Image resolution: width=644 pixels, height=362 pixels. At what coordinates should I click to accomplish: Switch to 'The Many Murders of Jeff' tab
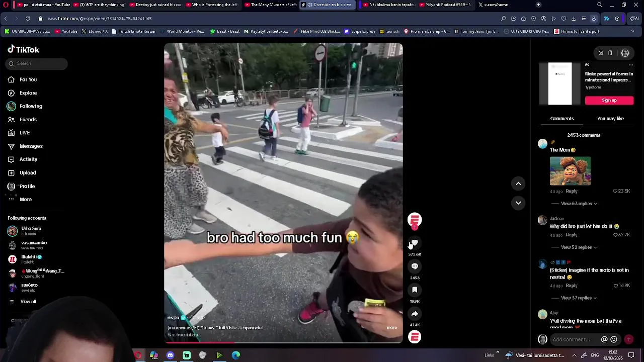(x=271, y=5)
